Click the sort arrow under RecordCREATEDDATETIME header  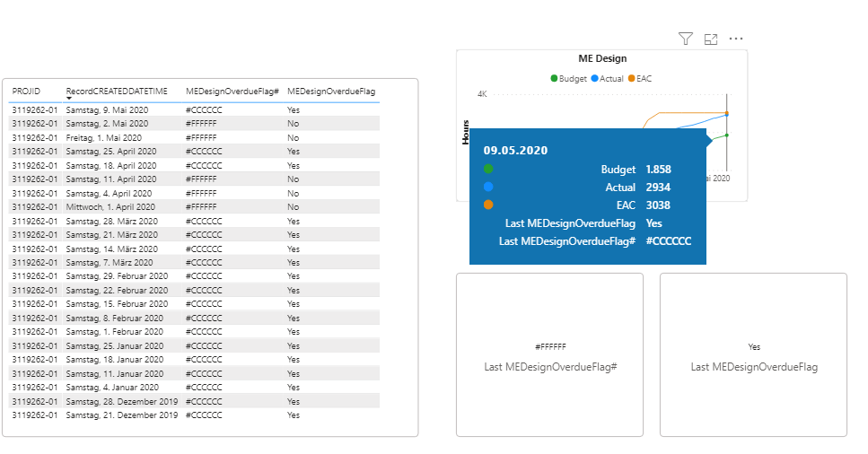click(x=68, y=99)
